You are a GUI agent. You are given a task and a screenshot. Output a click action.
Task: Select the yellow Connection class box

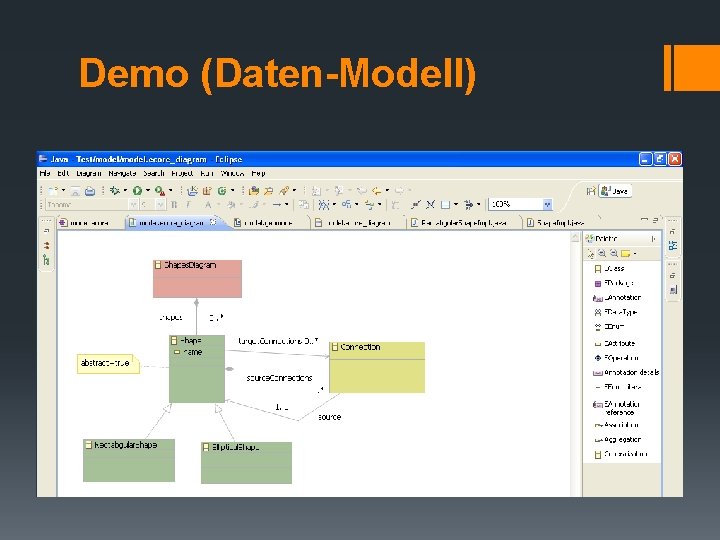click(x=377, y=367)
